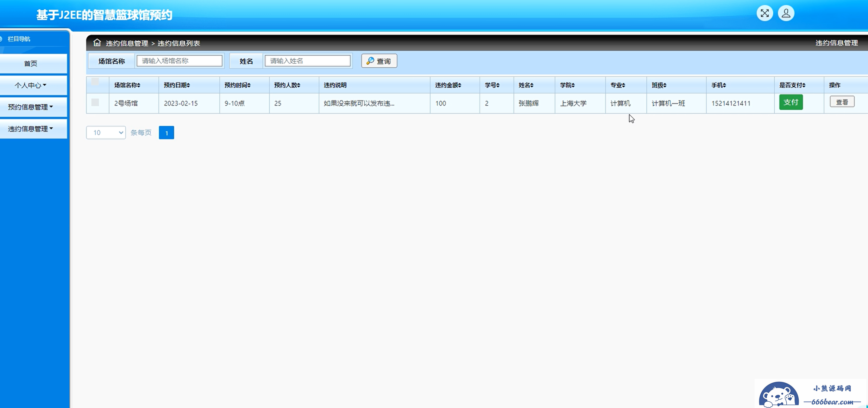Viewport: 868px width, 408px height.
Task: Click the 如果没来就可以发布违... description cell
Action: pos(374,103)
